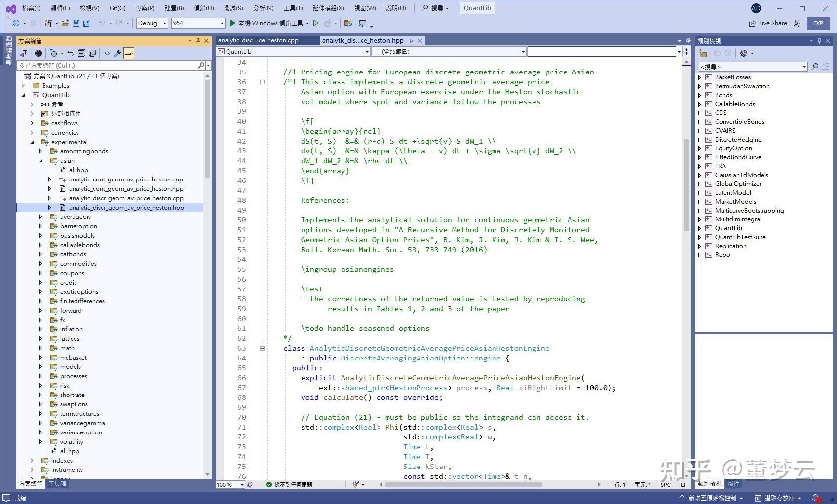Switch views icon in Solution Explorer toolbar
This screenshot has width=837, height=504.
[x=23, y=53]
